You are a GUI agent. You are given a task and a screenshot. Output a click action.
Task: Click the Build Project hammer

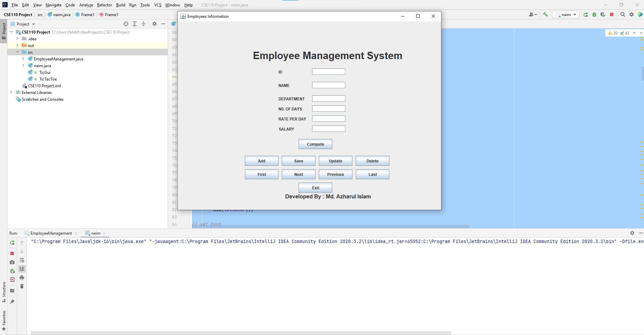pos(546,14)
